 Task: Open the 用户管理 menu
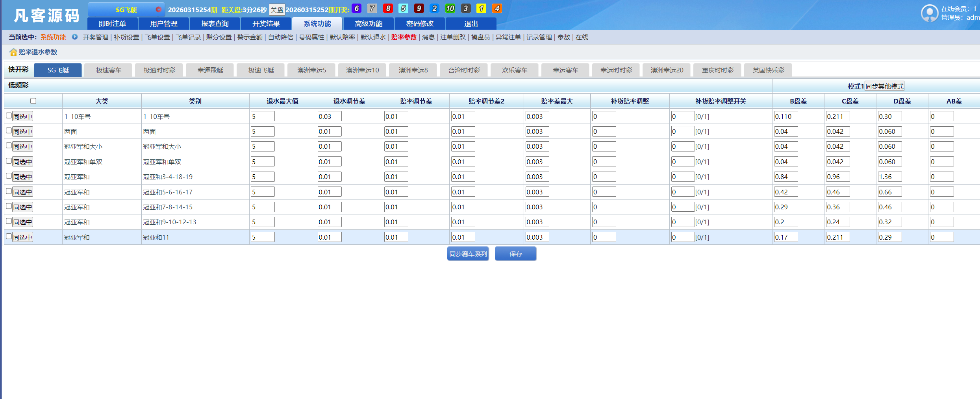(164, 24)
